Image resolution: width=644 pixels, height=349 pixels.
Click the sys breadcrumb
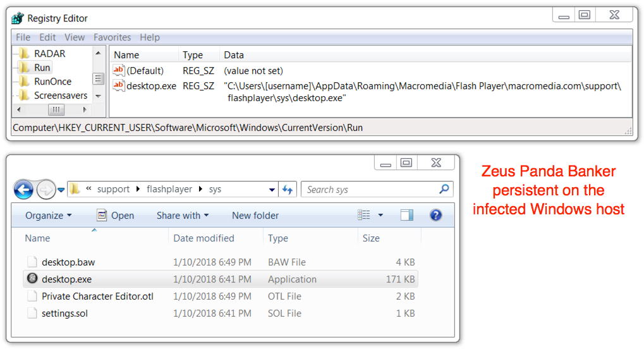(x=215, y=189)
